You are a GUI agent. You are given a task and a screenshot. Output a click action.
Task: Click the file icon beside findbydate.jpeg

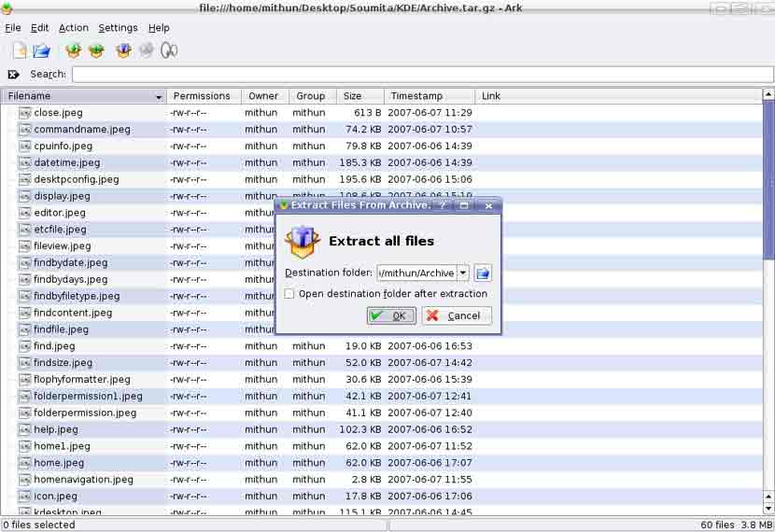coord(24,263)
